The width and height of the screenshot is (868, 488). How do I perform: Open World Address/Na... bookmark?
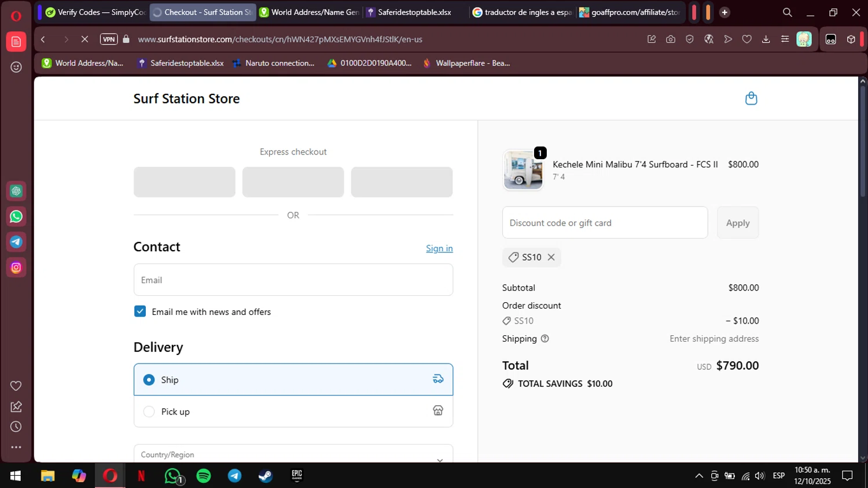[x=83, y=63]
